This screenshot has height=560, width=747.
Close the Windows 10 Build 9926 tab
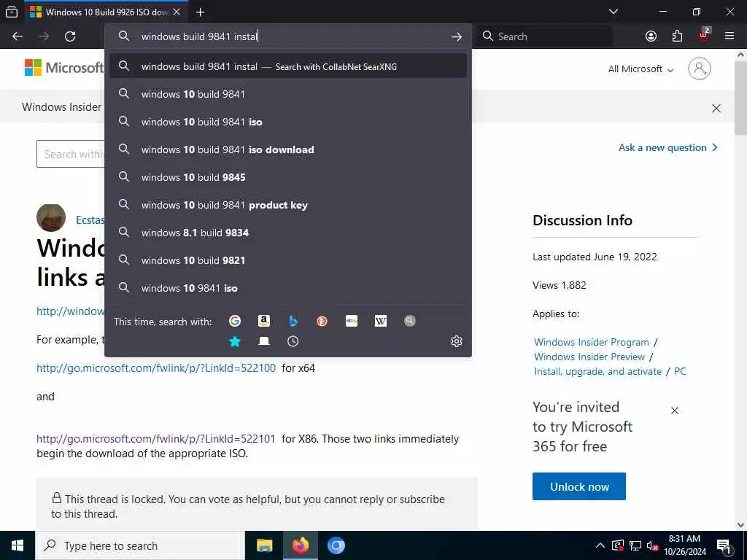[x=177, y=12]
